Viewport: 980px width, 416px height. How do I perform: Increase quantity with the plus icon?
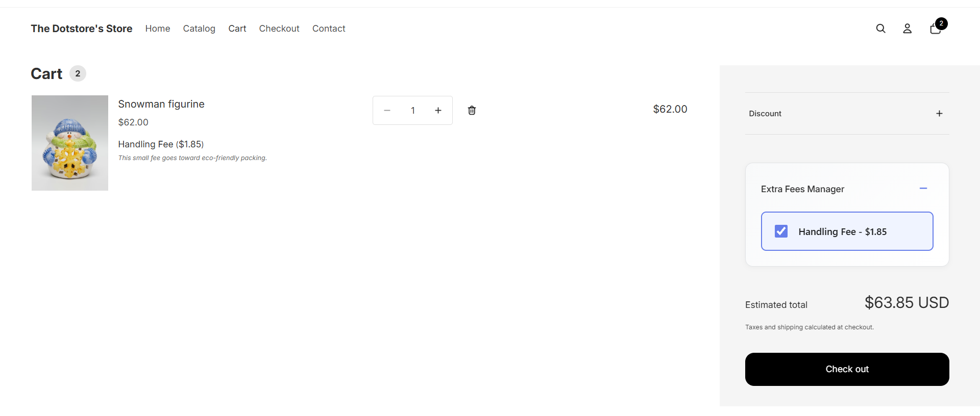coord(438,110)
